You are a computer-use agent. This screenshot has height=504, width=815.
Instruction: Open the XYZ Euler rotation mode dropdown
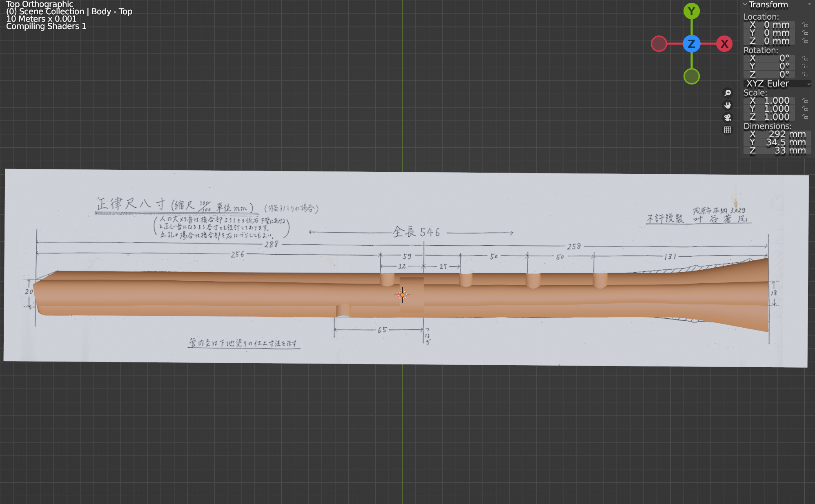coord(776,84)
